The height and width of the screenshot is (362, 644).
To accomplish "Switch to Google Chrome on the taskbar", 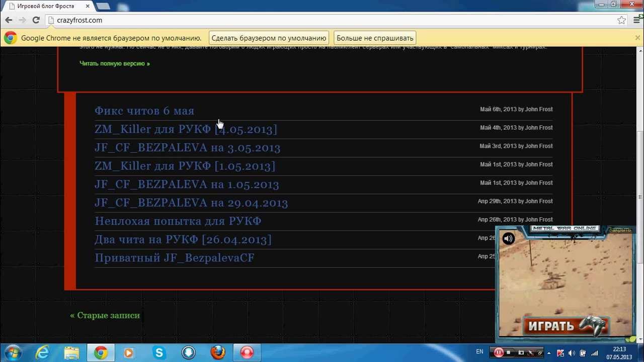I will point(101,353).
